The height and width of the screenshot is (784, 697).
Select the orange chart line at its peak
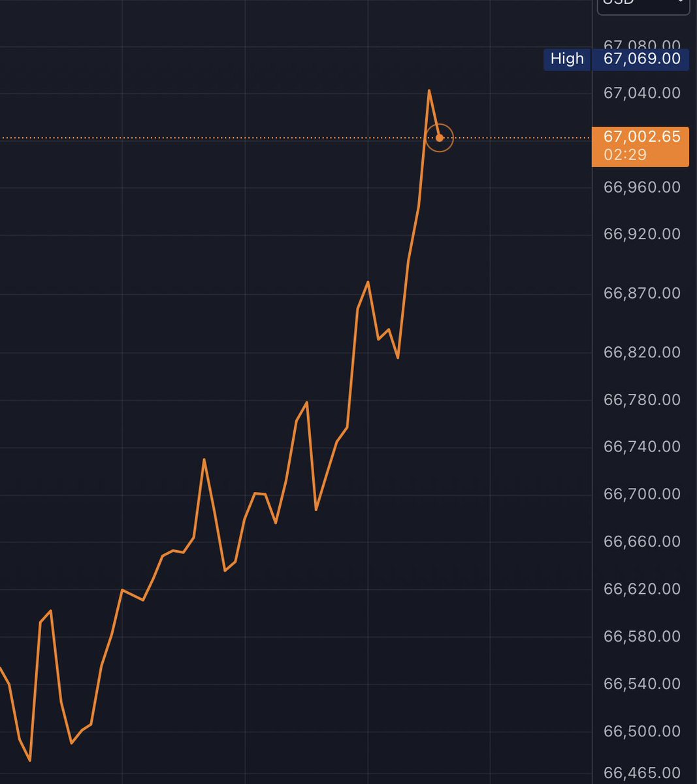point(429,90)
